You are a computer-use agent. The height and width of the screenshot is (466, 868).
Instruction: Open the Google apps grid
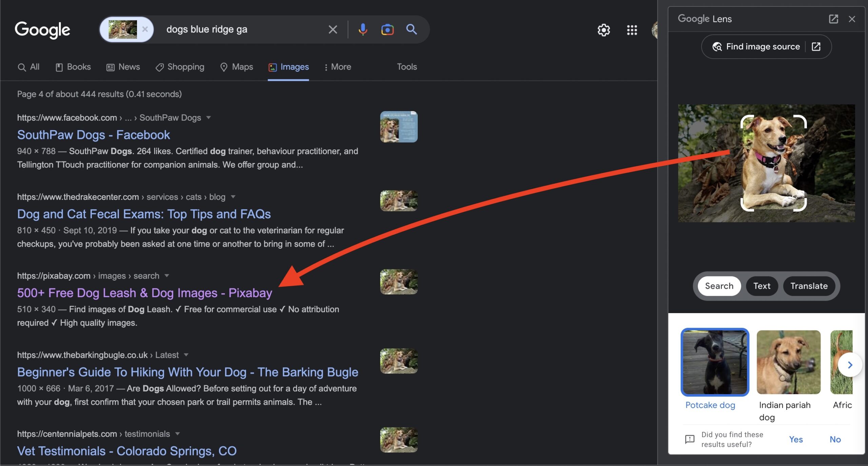tap(632, 30)
